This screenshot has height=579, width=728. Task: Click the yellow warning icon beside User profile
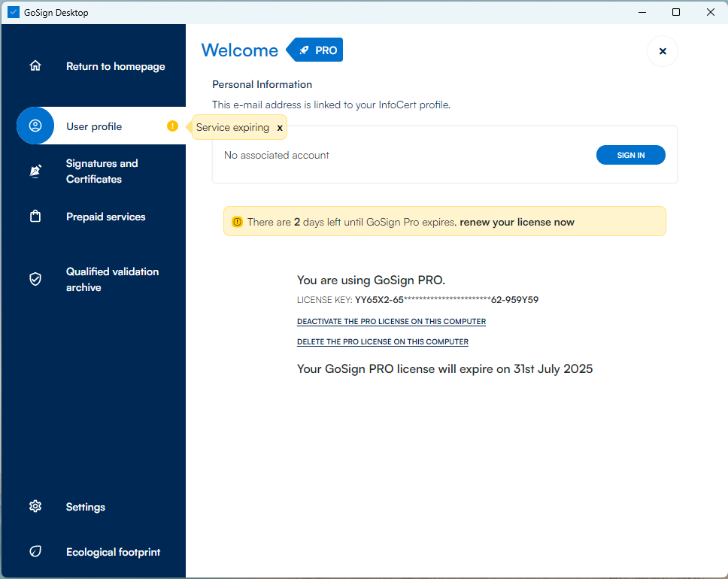pyautogui.click(x=172, y=126)
